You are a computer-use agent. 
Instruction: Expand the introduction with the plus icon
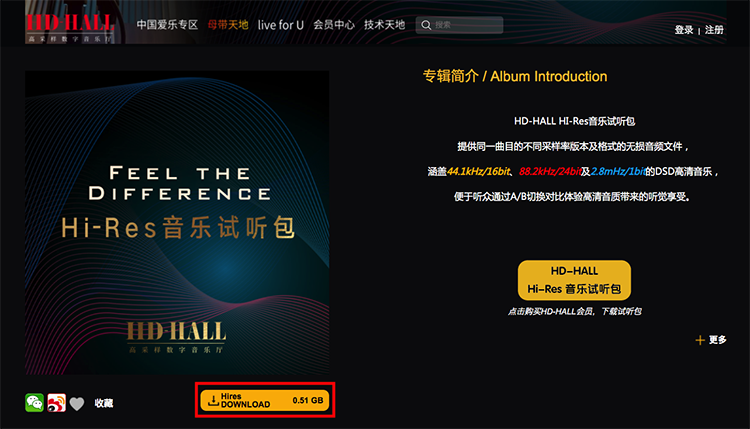pyautogui.click(x=700, y=340)
